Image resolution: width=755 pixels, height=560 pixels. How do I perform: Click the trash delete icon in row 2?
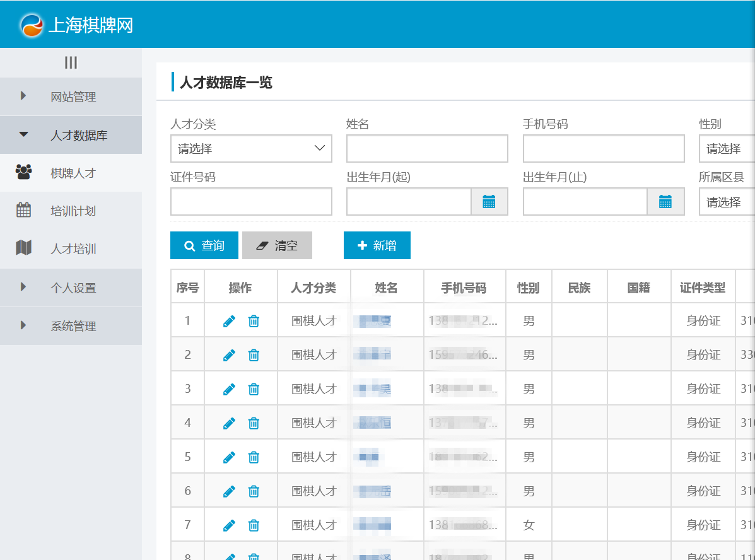(x=254, y=355)
